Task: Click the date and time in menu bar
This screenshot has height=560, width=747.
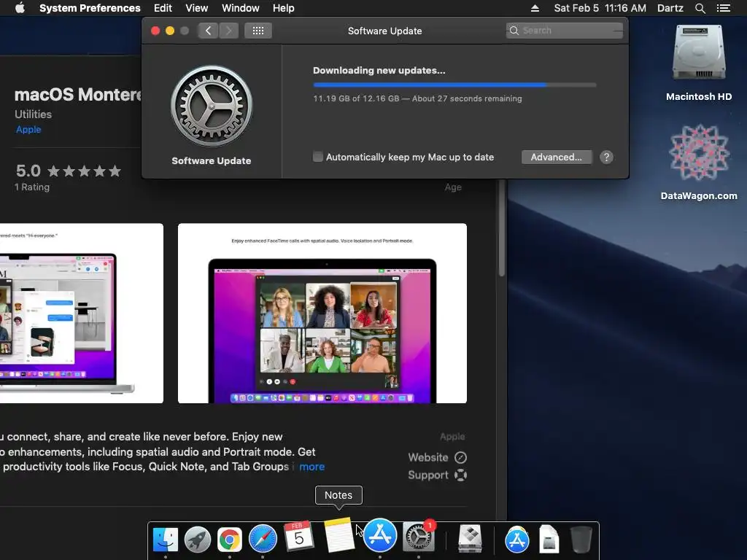Action: pos(600,8)
